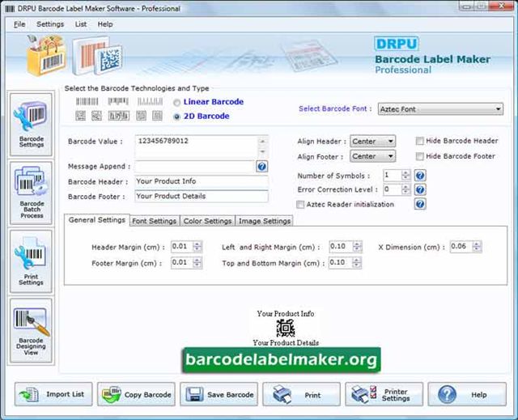Open Barcode Settings sidebar panel
This screenshot has width=518, height=420.
pyautogui.click(x=31, y=125)
